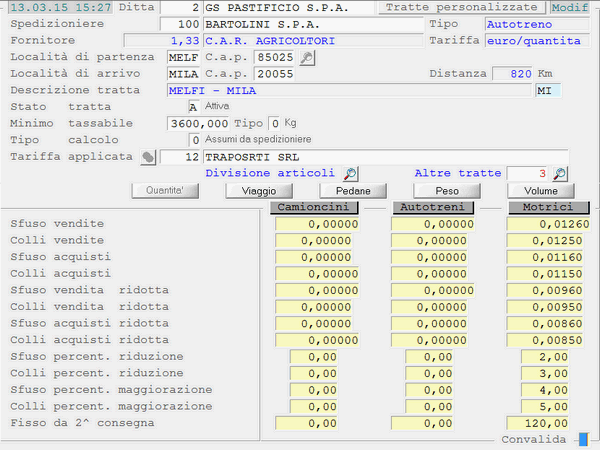Click the Colli acquisti ridotta Camioncini field
The height and width of the screenshot is (450, 600).
pos(317,340)
